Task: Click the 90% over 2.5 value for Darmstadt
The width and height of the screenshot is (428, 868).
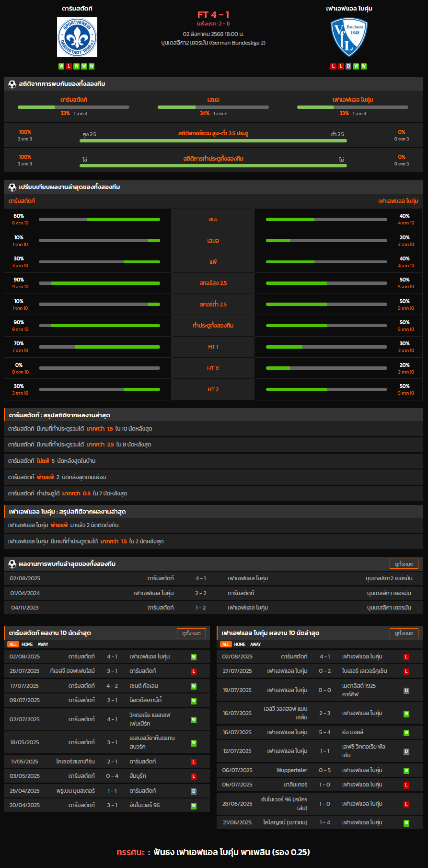Action: (19, 280)
